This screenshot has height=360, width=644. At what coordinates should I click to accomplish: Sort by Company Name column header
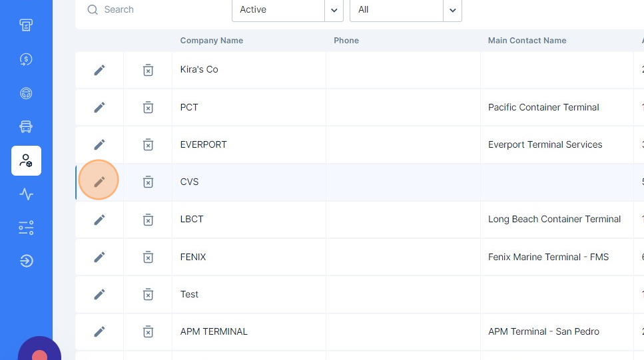[212, 40]
